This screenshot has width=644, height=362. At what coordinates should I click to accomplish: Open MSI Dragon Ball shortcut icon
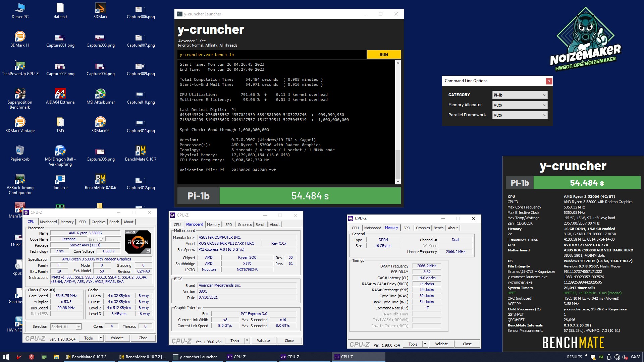point(60,156)
